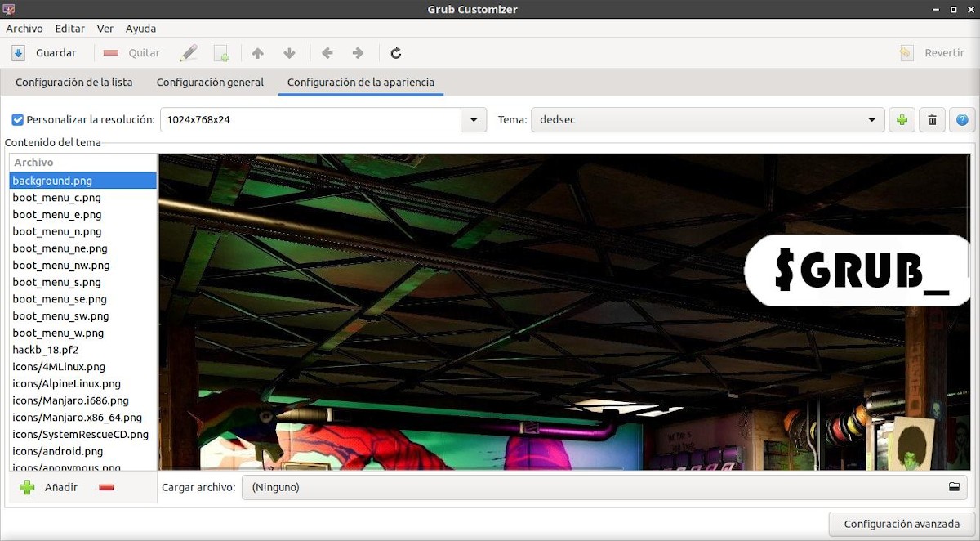This screenshot has height=541, width=980.
Task: Click the move down arrow icon
Action: pos(289,53)
